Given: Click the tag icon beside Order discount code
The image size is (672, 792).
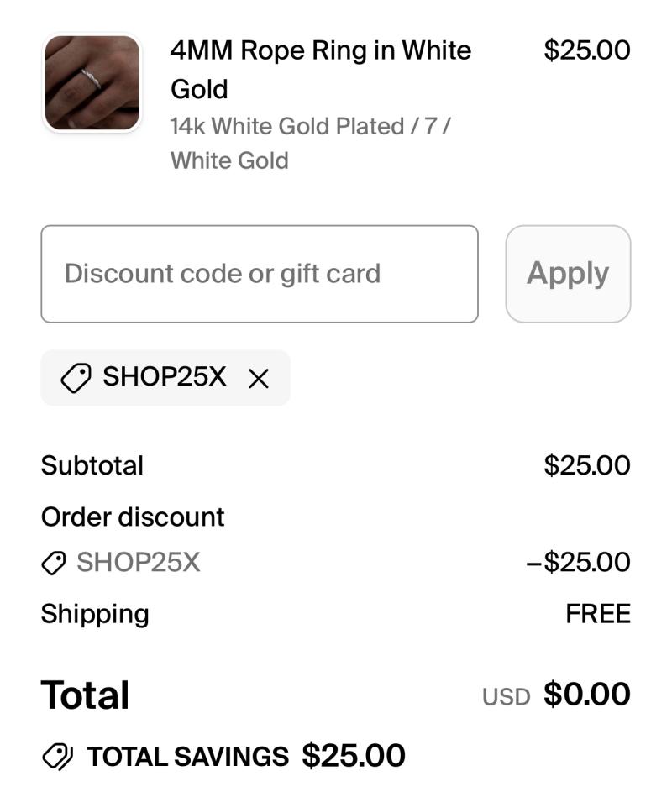Looking at the screenshot, I should pos(54,563).
